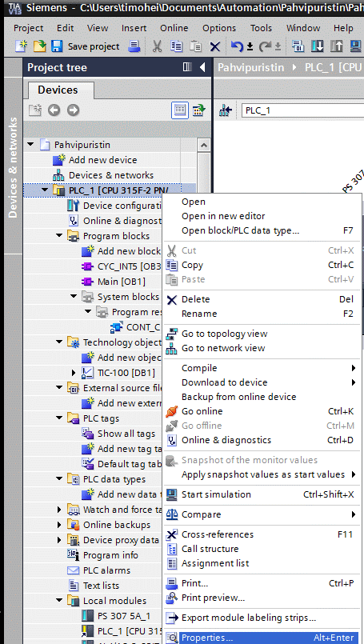Click the Compile toolbar icon
The image size is (364, 644).
tap(298, 46)
